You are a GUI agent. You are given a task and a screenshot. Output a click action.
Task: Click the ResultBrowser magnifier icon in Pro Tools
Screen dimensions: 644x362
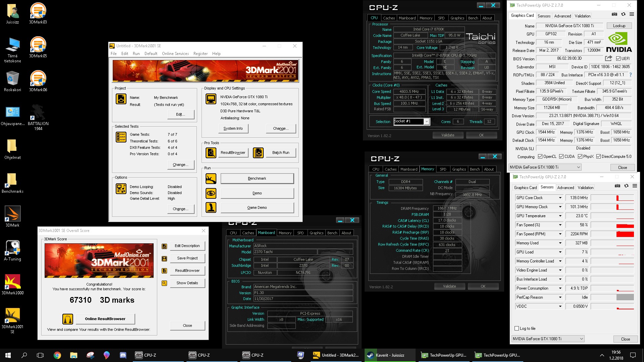click(x=211, y=153)
